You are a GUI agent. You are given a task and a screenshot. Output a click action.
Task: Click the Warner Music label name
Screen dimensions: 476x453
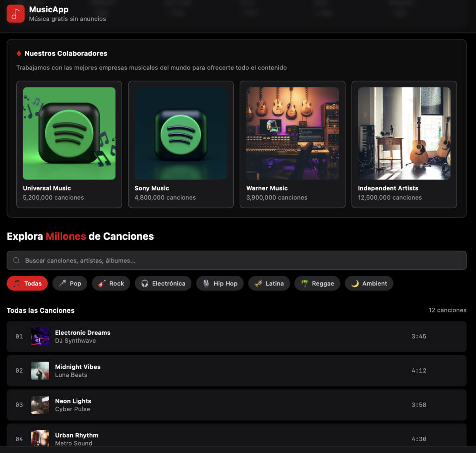267,188
